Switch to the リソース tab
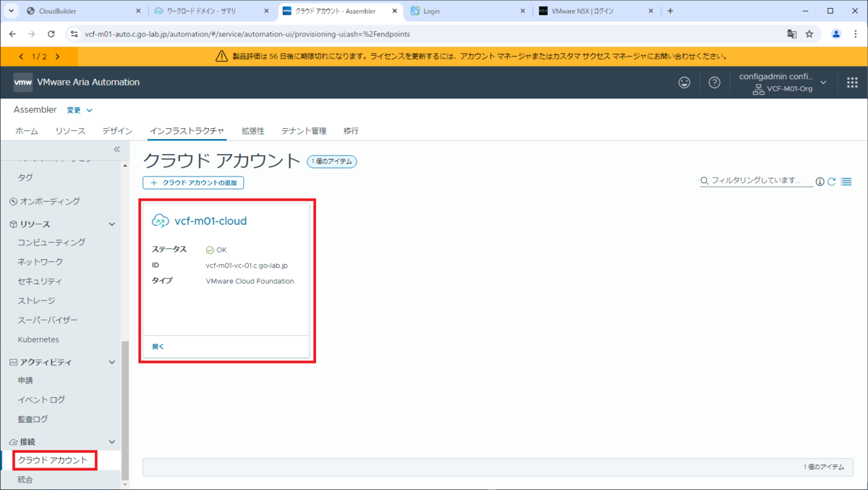Screen dimensions: 868x490 [x=70, y=131]
